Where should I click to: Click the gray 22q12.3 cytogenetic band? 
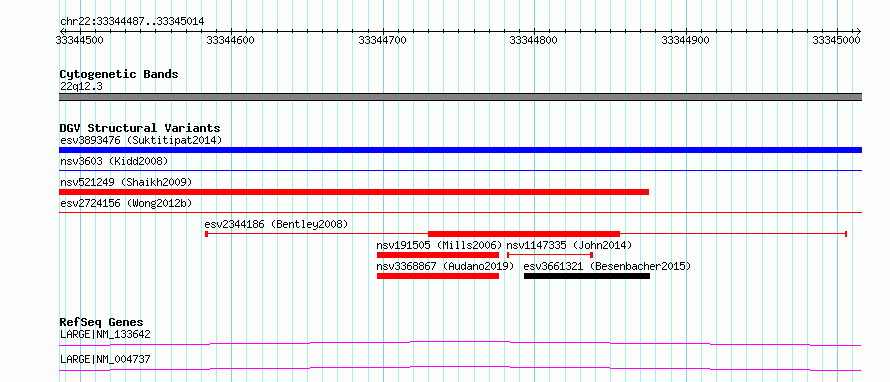pyautogui.click(x=460, y=97)
